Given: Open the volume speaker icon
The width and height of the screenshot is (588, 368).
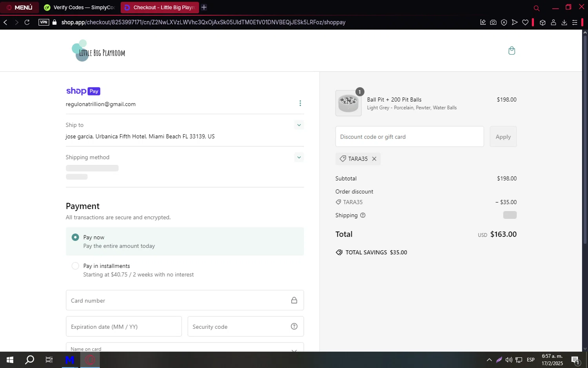Looking at the screenshot, I should pyautogui.click(x=509, y=360).
